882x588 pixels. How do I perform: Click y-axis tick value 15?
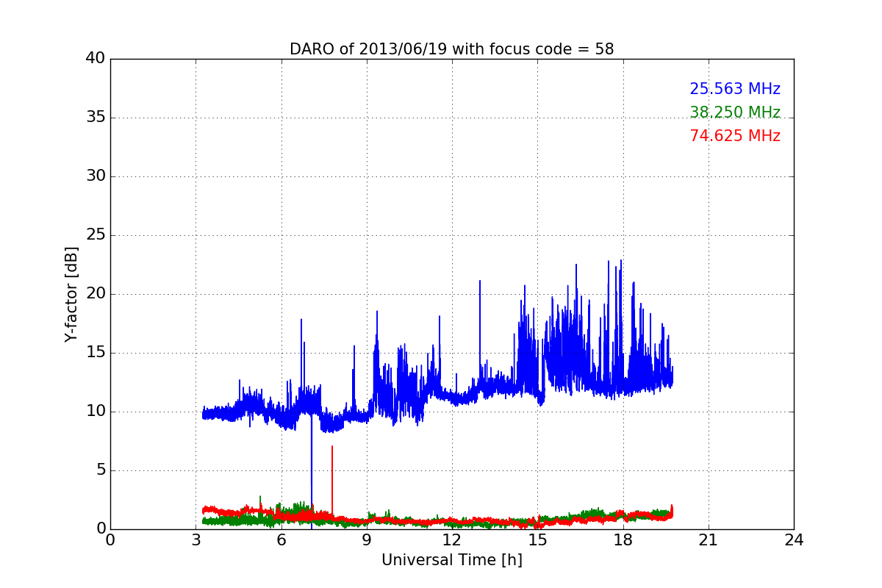[96, 353]
